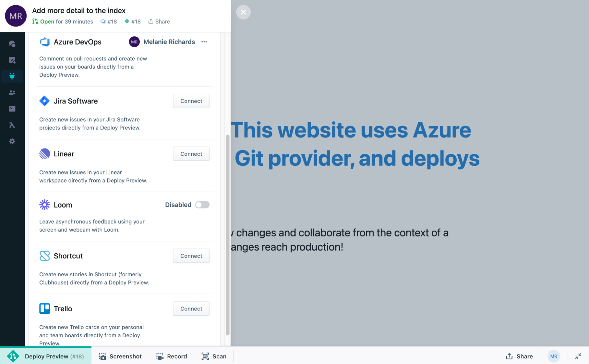This screenshot has width=589, height=364.
Task: Open the Scan QR code option
Action: pos(214,356)
